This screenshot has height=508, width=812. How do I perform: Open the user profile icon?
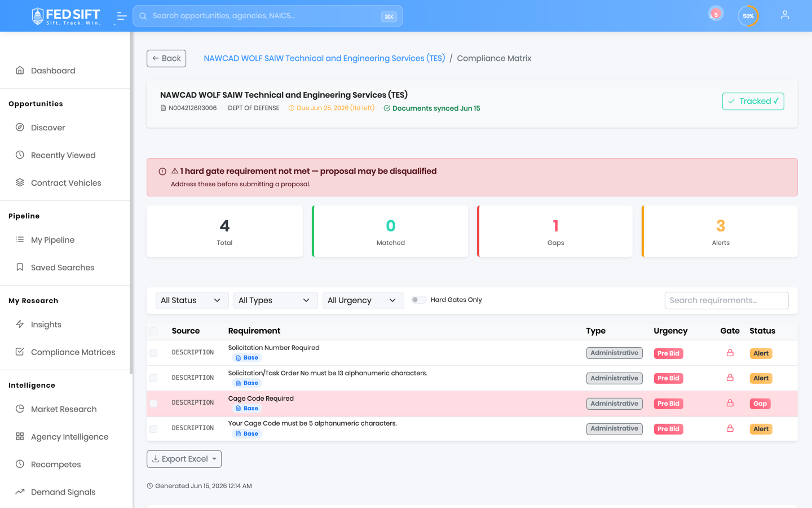[785, 15]
